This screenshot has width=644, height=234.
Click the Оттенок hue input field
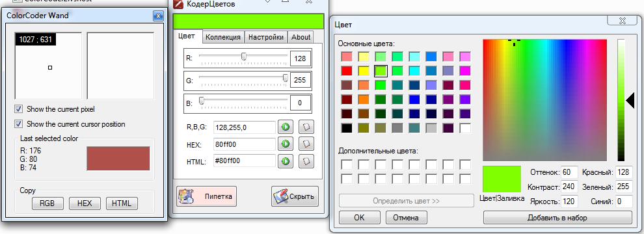(569, 172)
